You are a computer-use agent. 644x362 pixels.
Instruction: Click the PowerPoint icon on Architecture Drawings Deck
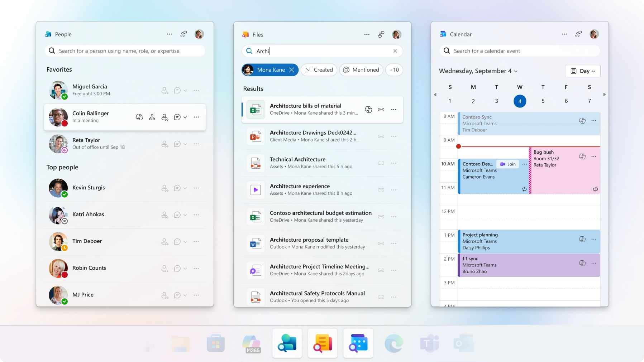point(256,136)
